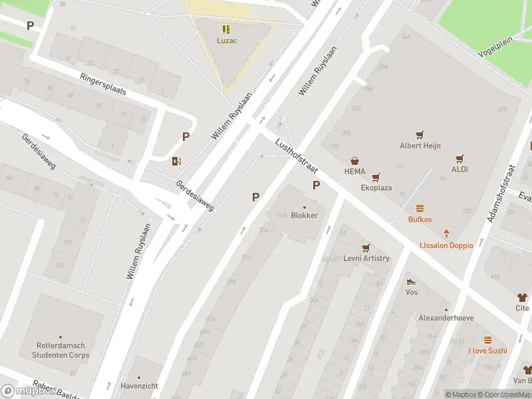Click the parking icon near Ringersplaats
Image resolution: width=532 pixels, height=399 pixels.
coord(186,137)
